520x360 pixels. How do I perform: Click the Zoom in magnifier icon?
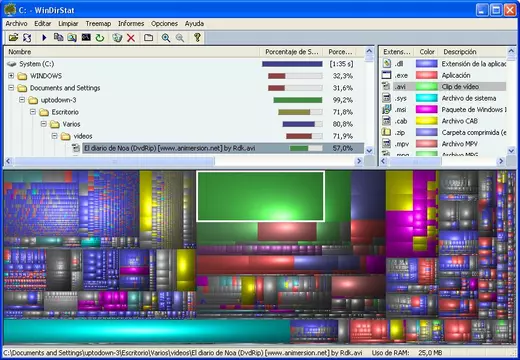tap(166, 38)
